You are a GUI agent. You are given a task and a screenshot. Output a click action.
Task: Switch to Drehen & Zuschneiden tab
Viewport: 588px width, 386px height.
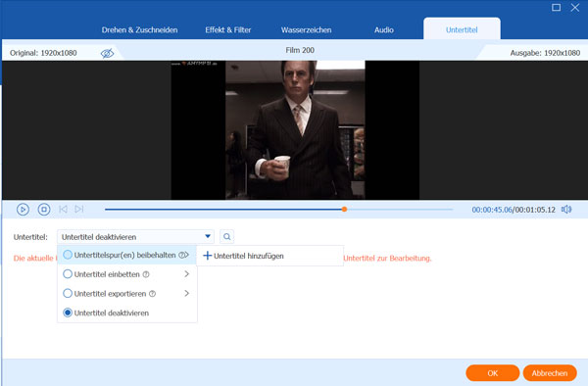139,30
